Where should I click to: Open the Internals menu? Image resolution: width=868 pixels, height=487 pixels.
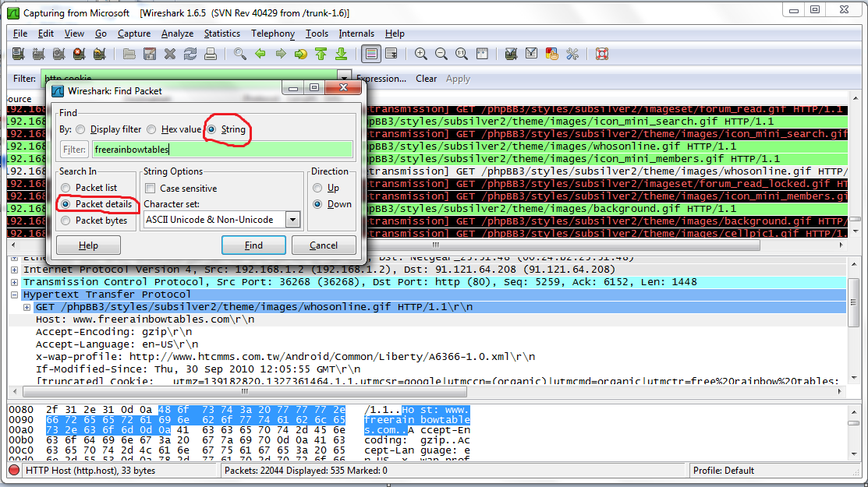tap(356, 34)
